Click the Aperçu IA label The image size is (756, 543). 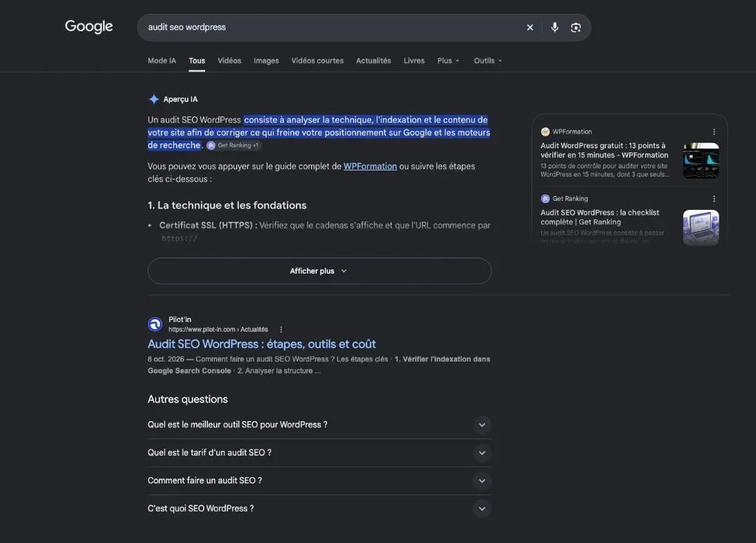180,99
